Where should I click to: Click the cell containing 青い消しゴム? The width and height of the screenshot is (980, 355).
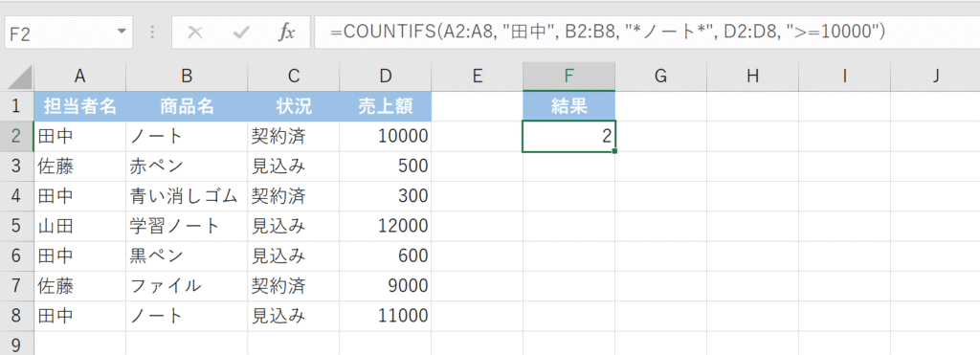tap(187, 196)
